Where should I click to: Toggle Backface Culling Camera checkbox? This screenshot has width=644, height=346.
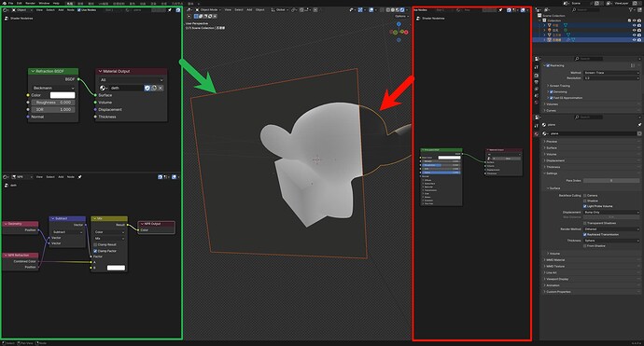(585, 195)
